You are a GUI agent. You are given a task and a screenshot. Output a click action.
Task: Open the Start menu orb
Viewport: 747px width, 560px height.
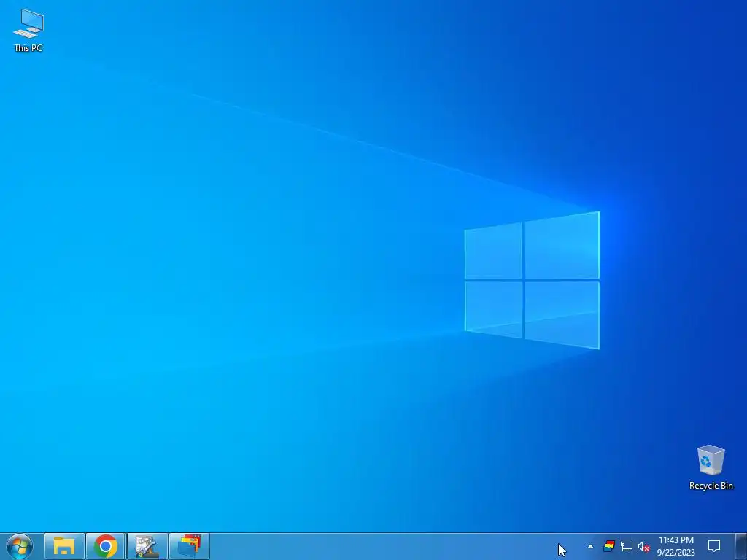coord(20,546)
